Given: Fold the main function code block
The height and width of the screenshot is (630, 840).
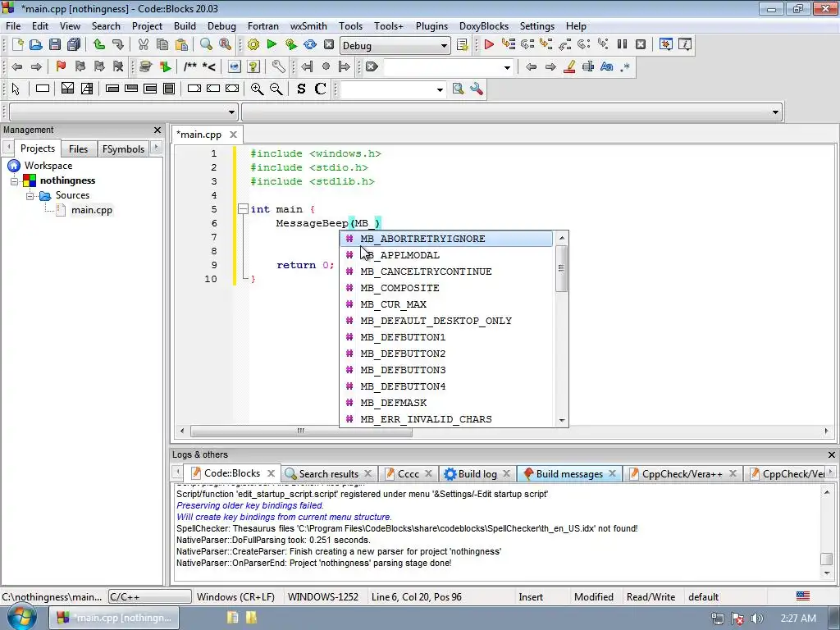Looking at the screenshot, I should point(243,209).
